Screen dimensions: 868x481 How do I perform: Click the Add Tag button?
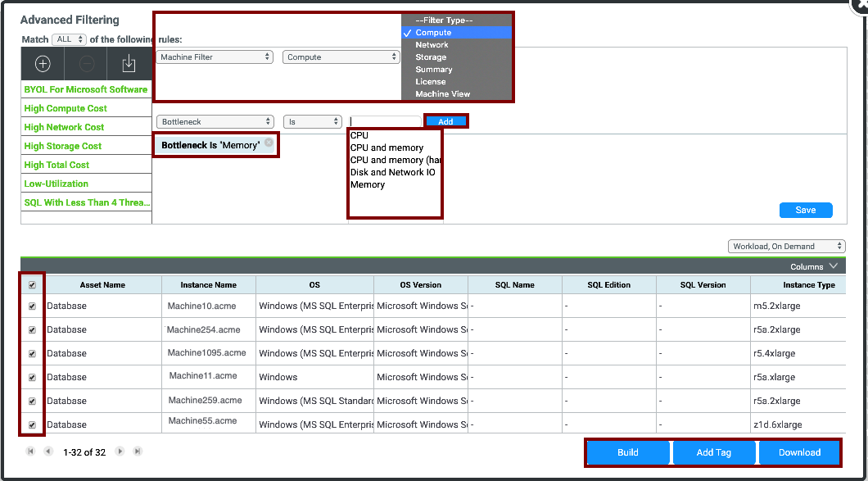pyautogui.click(x=713, y=452)
